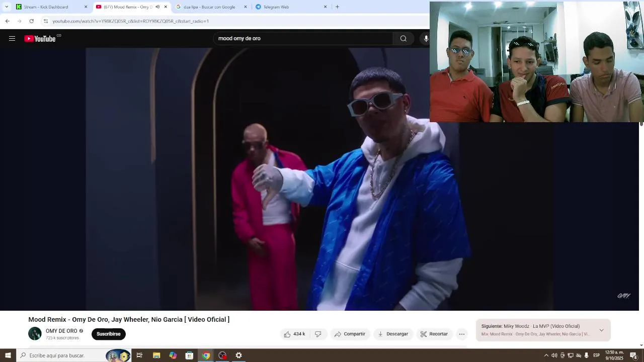
Task: Close the dua lipa Google tab
Action: 246,7
